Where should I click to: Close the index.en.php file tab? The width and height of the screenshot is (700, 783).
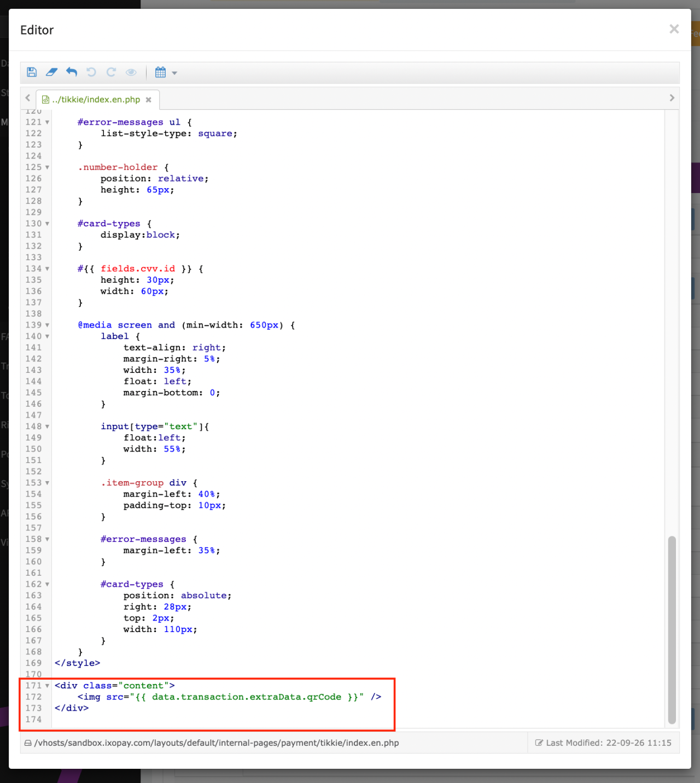[x=148, y=100]
